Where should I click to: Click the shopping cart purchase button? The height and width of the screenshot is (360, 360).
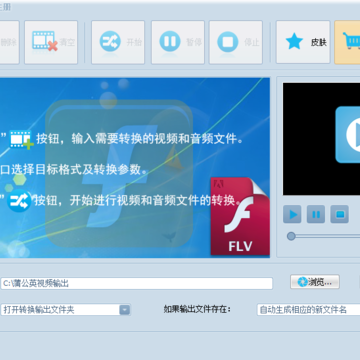(x=347, y=42)
